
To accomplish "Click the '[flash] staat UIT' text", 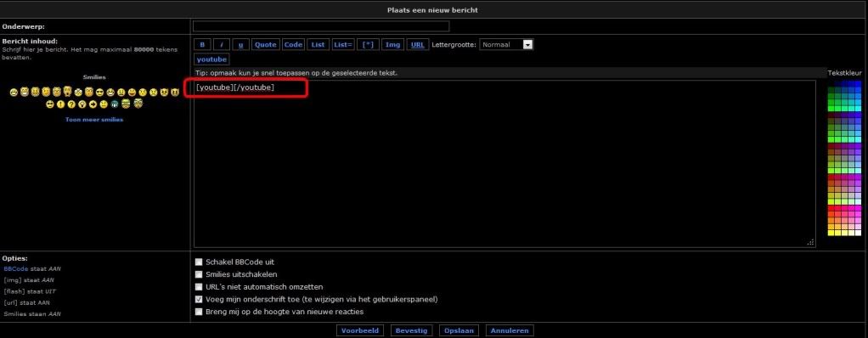I will pos(30,291).
